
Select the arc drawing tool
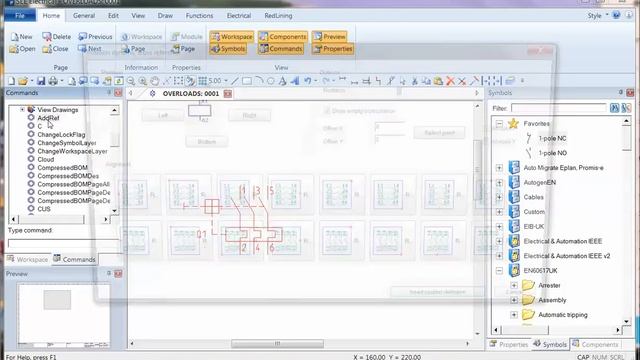point(259,81)
